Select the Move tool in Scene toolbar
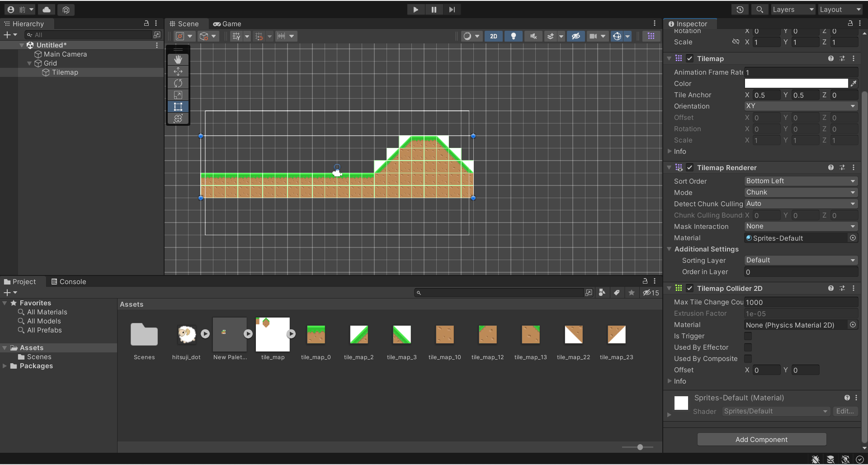Image resolution: width=868 pixels, height=465 pixels. 178,71
